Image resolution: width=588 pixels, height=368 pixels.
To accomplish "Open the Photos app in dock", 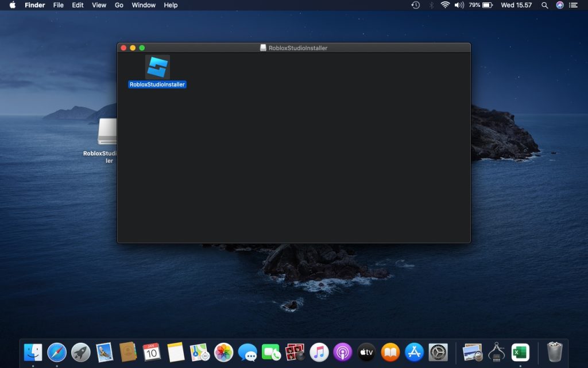I will (x=223, y=352).
